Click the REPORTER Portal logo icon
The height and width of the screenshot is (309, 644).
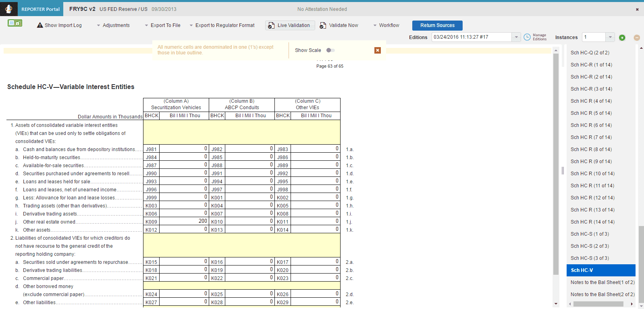pyautogui.click(x=8, y=9)
